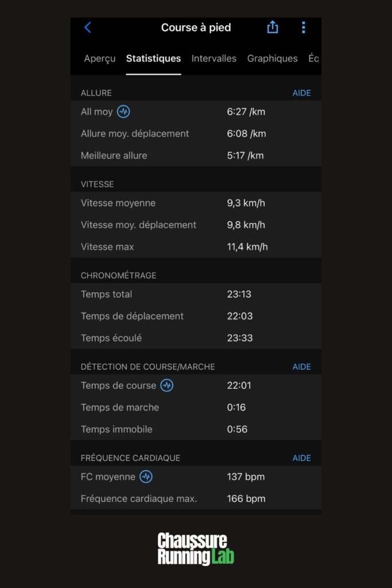392x588 pixels.
Task: Click the Chaussure Running Lab logo
Action: (196, 549)
